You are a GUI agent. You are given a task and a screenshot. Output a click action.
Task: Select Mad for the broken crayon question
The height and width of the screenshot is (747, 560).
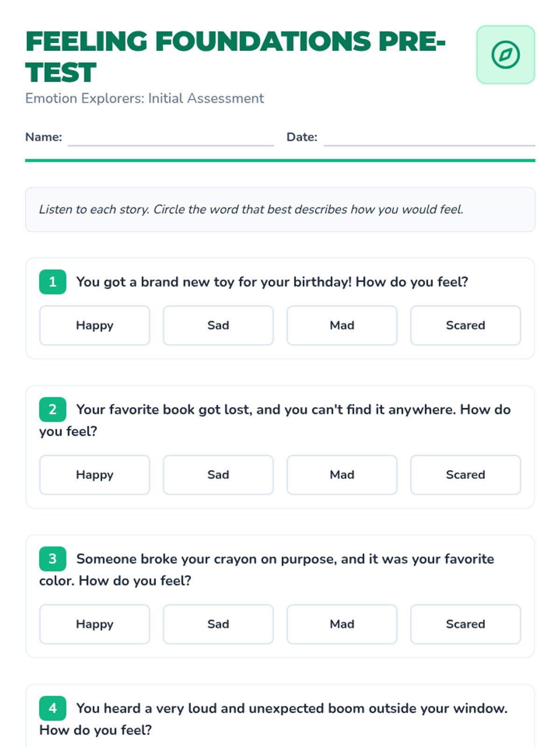(342, 624)
